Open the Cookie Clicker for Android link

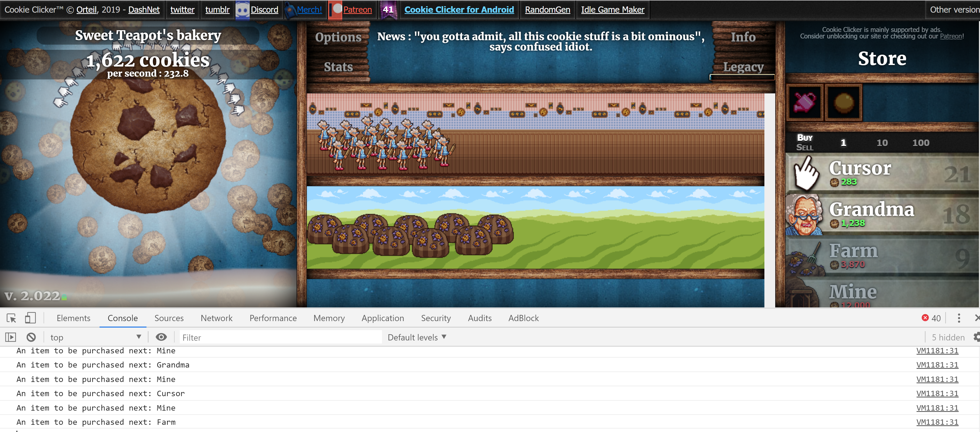(x=459, y=10)
